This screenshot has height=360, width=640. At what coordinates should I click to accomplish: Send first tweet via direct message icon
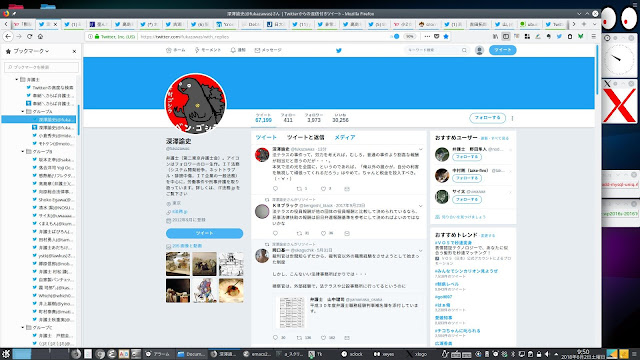click(347, 189)
